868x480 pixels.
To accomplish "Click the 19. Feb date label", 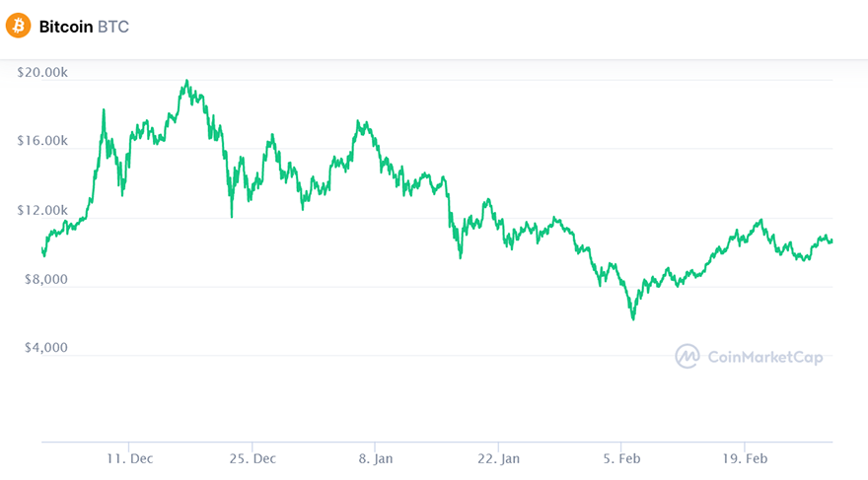I will click(745, 458).
